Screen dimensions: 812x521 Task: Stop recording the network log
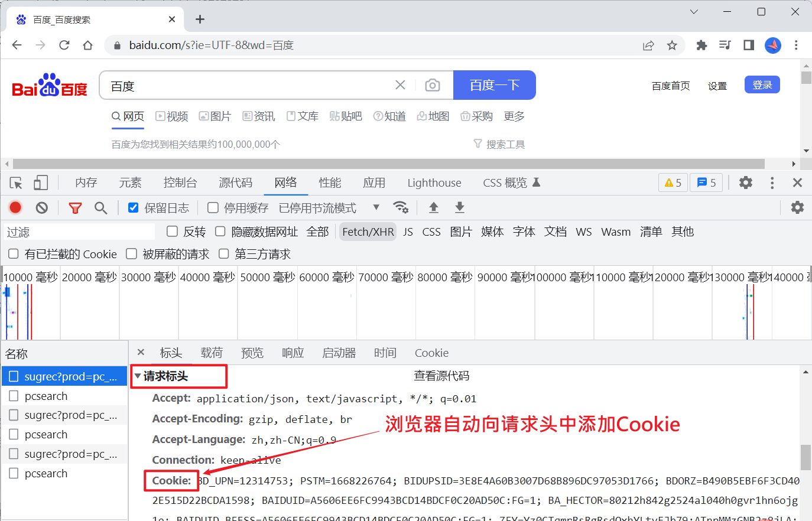[x=15, y=207]
